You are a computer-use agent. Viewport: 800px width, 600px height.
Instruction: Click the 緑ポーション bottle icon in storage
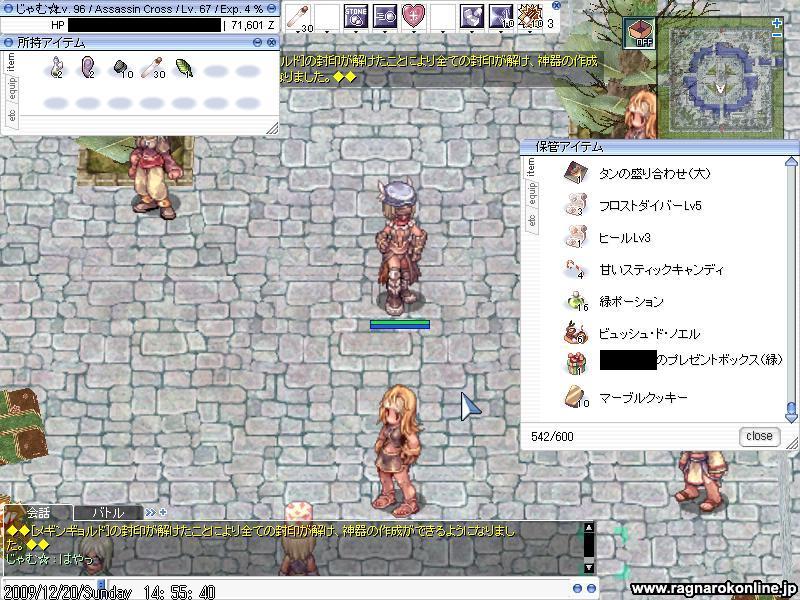577,301
